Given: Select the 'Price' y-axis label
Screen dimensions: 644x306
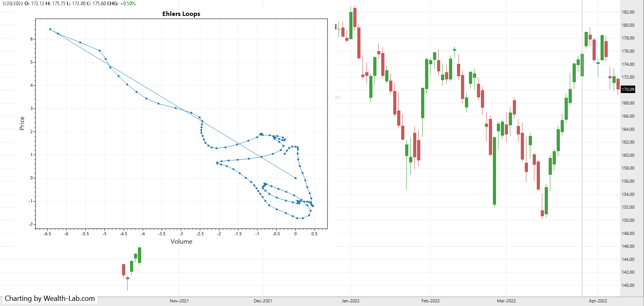Looking at the screenshot, I should pyautogui.click(x=22, y=123).
